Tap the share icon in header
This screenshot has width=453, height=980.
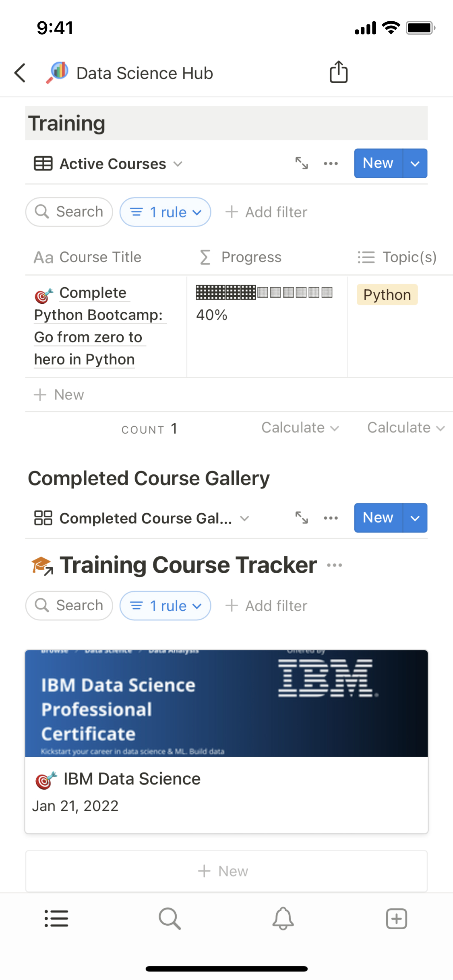pos(338,72)
